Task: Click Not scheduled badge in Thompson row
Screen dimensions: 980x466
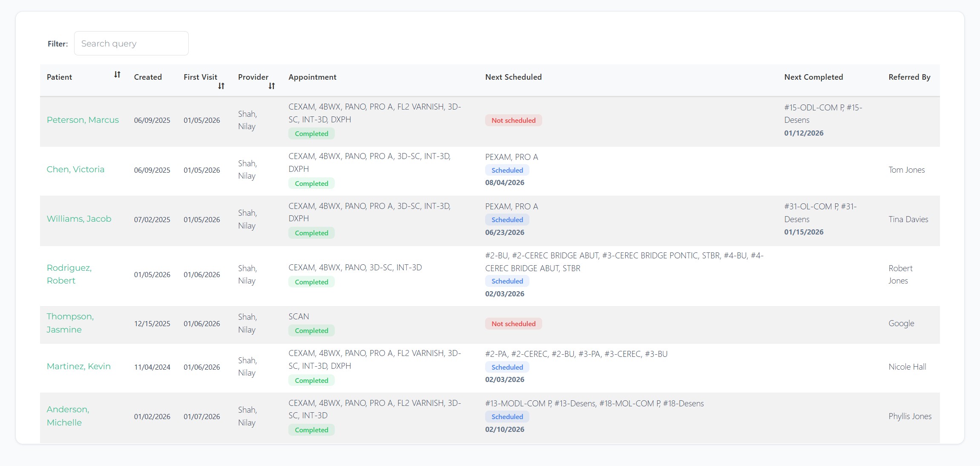Action: point(513,324)
